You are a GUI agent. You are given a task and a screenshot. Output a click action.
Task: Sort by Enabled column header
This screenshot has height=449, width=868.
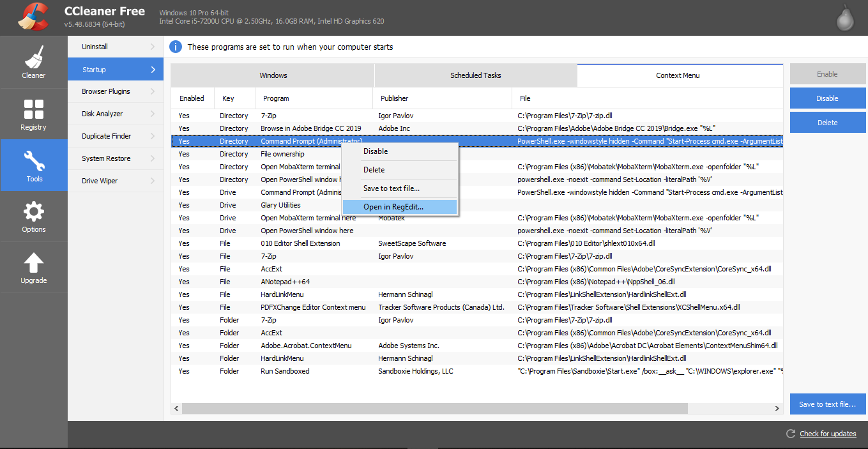pos(192,98)
